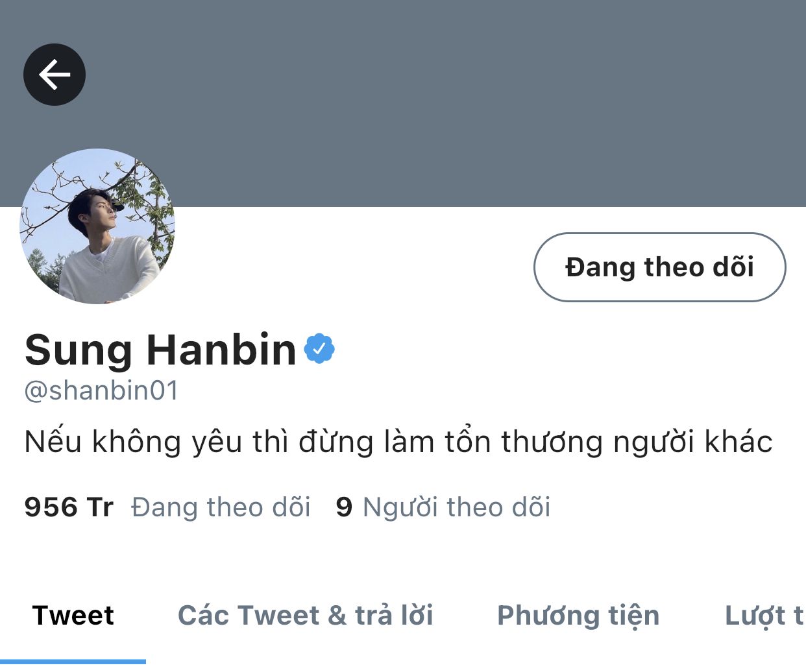806x672 pixels.
Task: Click the blue verified badge icon
Action: pos(319,349)
